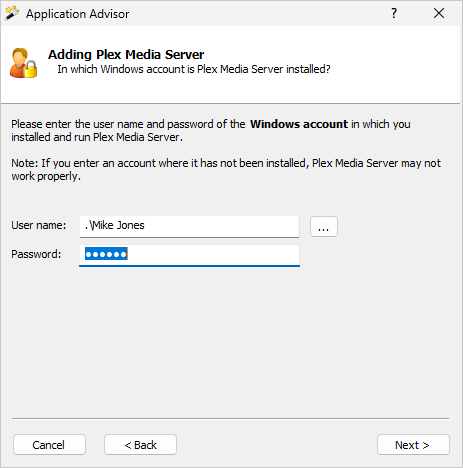Click the ".\Mike Jones" username text
Viewport: 463px width, 468px height.
click(115, 226)
